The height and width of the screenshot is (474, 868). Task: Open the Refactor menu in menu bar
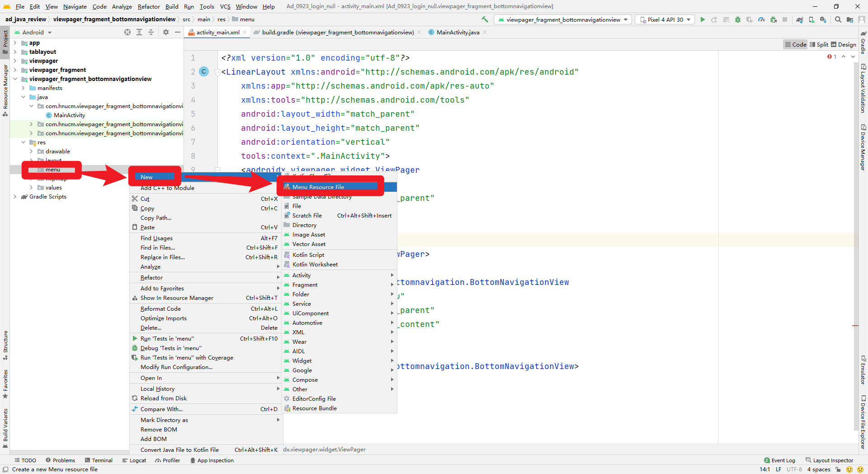pyautogui.click(x=149, y=6)
